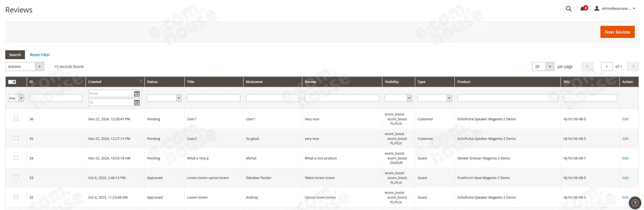This screenshot has height=210, width=644.
Task: Click the New Review button
Action: pos(617,32)
